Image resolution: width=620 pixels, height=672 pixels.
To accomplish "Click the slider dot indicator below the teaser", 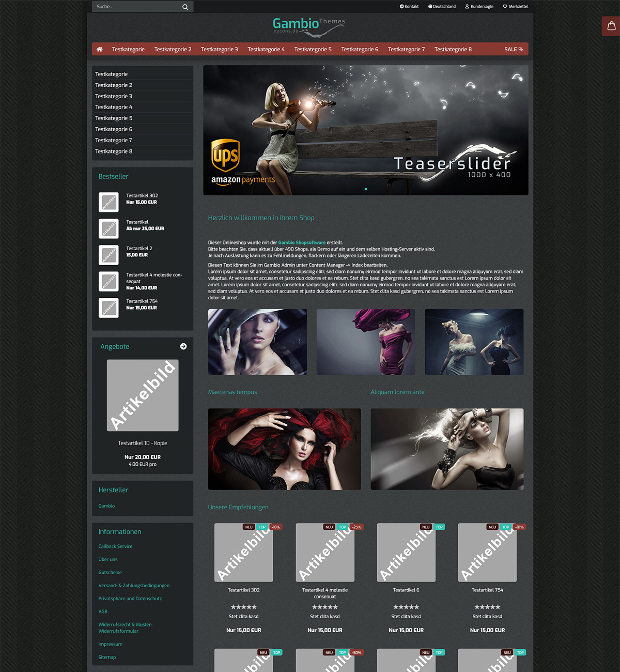I will coord(366,189).
